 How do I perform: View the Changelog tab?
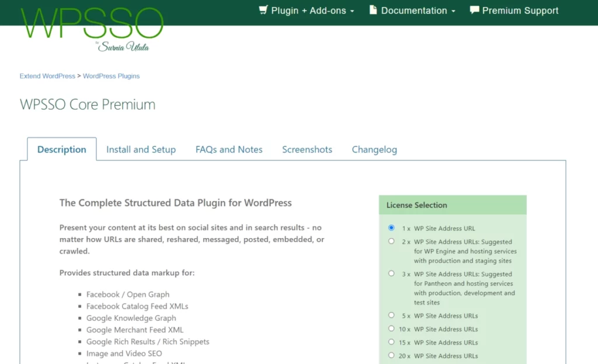click(x=374, y=149)
